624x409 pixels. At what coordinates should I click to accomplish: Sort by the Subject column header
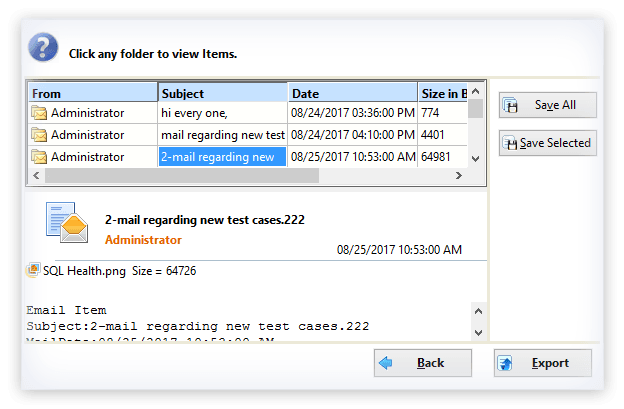point(222,93)
